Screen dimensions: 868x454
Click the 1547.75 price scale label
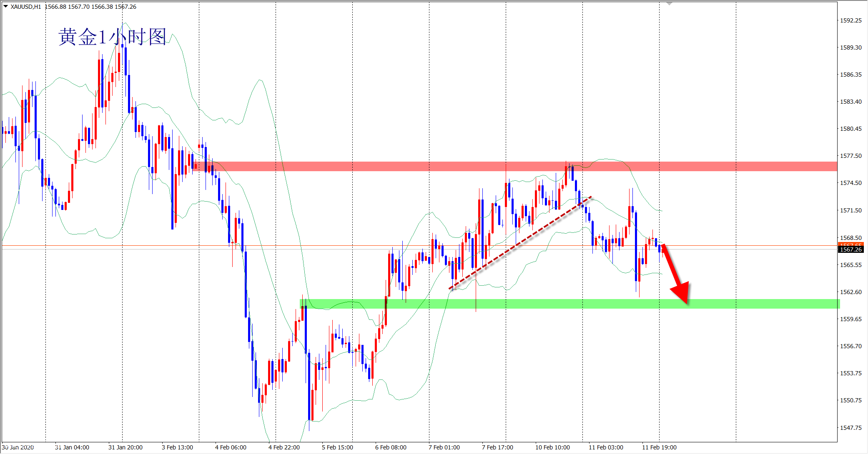click(850, 428)
